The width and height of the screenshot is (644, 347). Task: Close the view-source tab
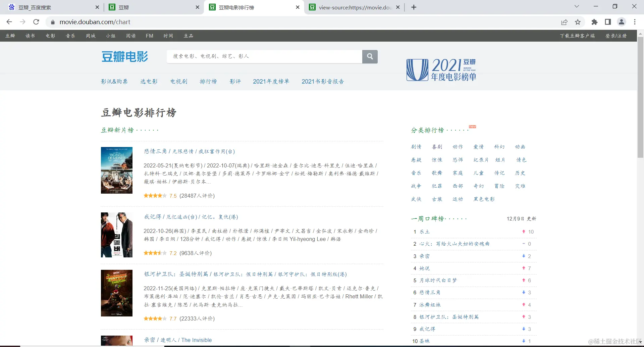[398, 7]
